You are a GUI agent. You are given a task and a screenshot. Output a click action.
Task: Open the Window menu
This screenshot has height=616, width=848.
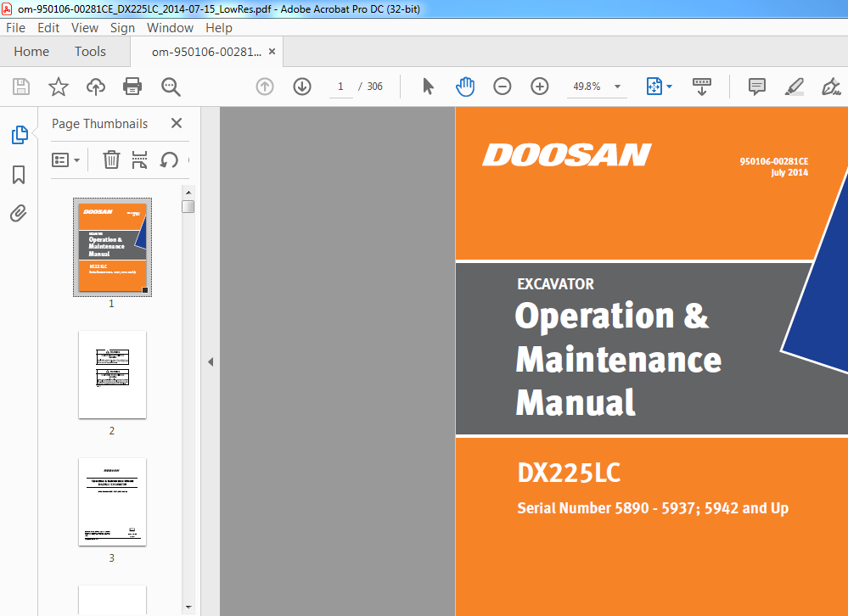tap(170, 27)
